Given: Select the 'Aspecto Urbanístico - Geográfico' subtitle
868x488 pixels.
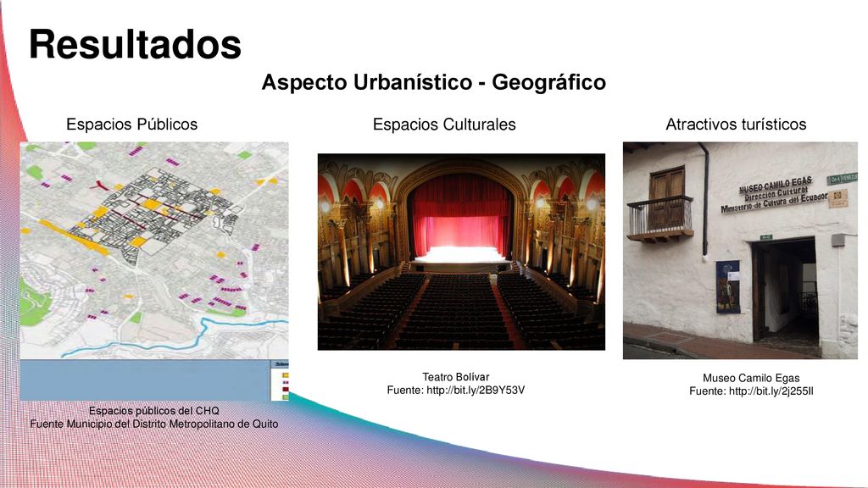Looking at the screenshot, I should click(433, 82).
